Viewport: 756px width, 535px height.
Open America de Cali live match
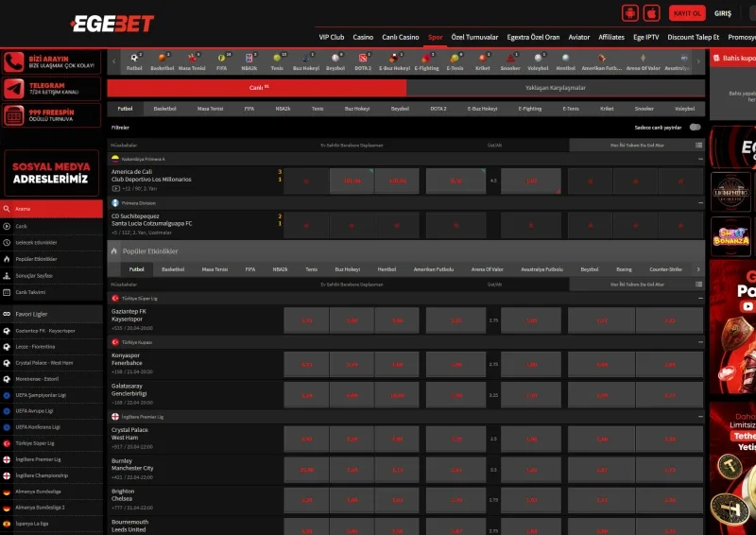coord(151,176)
